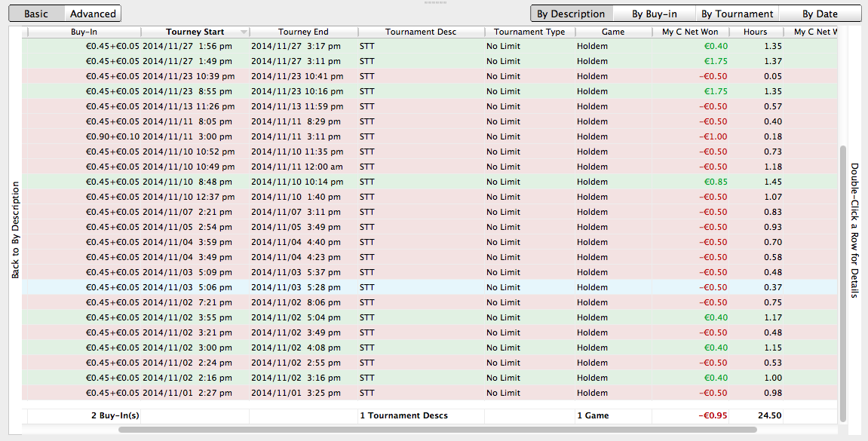Image resolution: width=868 pixels, height=441 pixels.
Task: Select row starting 2014/11/02 7:21 pm
Action: point(430,302)
